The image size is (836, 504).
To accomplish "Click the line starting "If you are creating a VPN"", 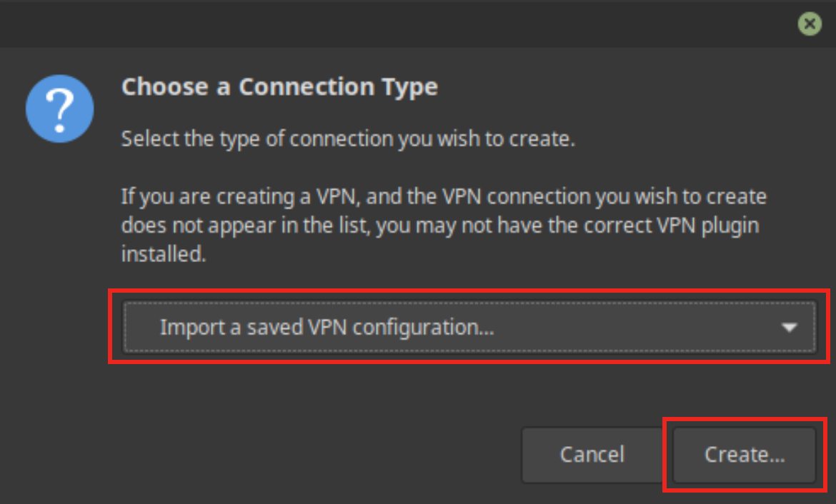I will (443, 196).
